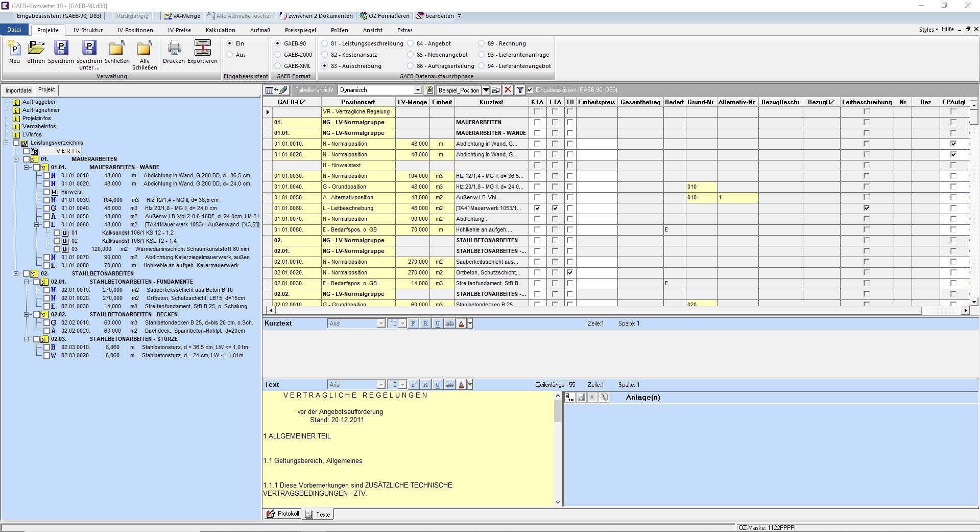Open the Tabellenansicht Dynamisch dropdown
The width and height of the screenshot is (980, 532).
[x=417, y=90]
